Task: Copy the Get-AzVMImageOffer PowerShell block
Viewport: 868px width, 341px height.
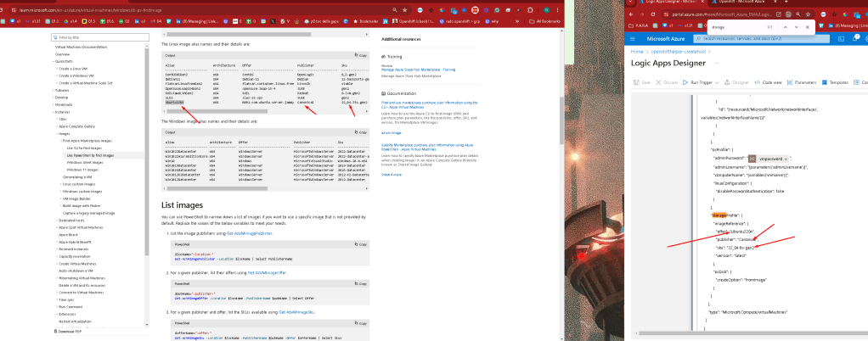Action: [x=363, y=283]
